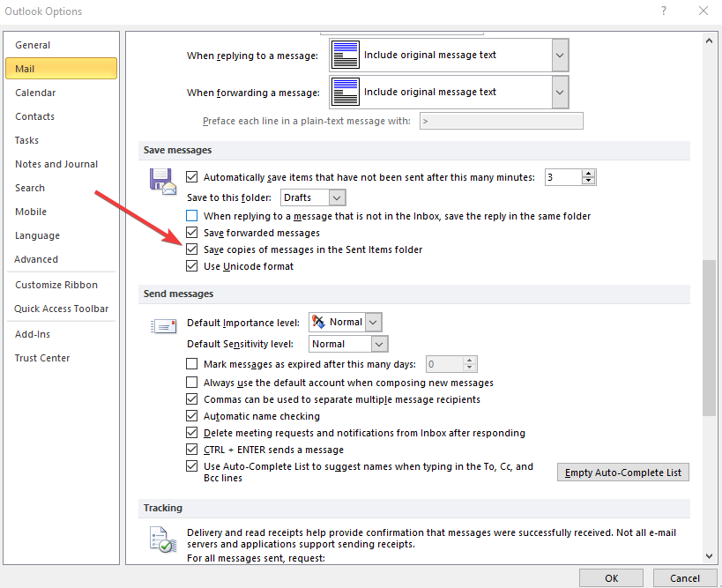Decrease the auto-save minutes spinner
722x588 pixels.
589,181
